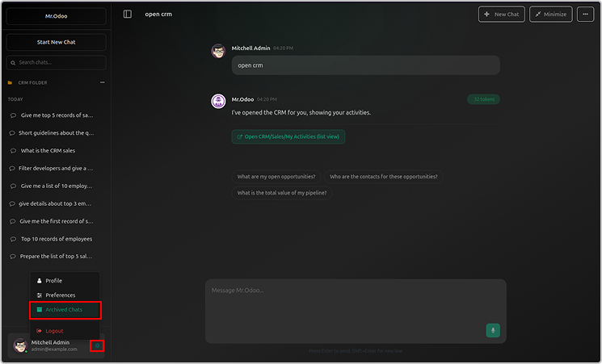Open 'Top 10 records of employees' chat
Screen dimensions: 602x364
56,239
